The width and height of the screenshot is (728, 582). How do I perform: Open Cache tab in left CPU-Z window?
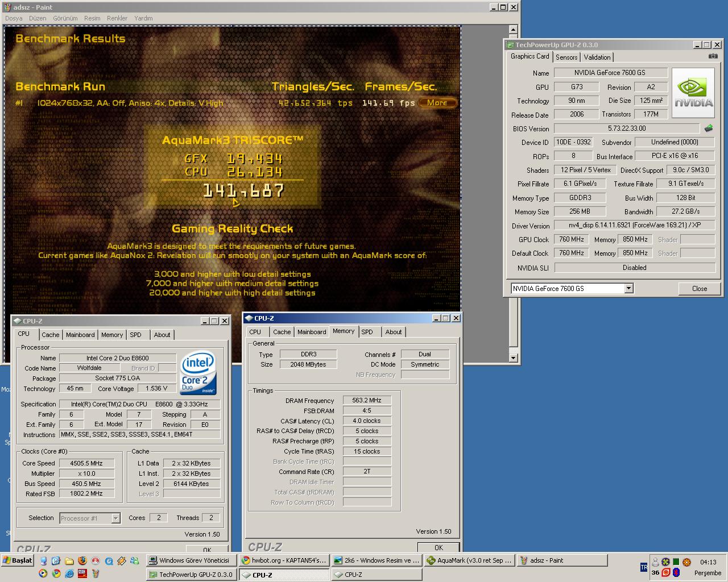(x=50, y=335)
